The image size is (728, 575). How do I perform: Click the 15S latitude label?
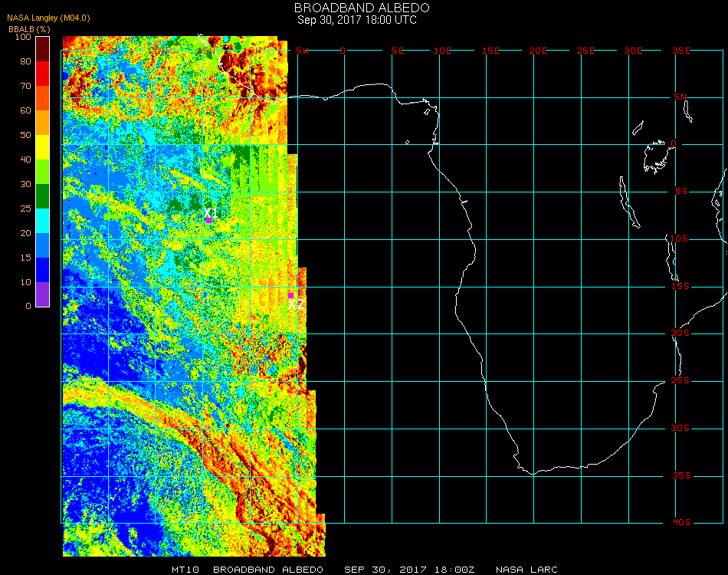681,286
